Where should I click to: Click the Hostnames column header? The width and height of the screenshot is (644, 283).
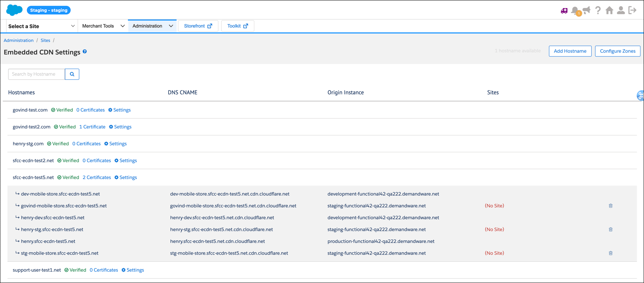pyautogui.click(x=22, y=92)
